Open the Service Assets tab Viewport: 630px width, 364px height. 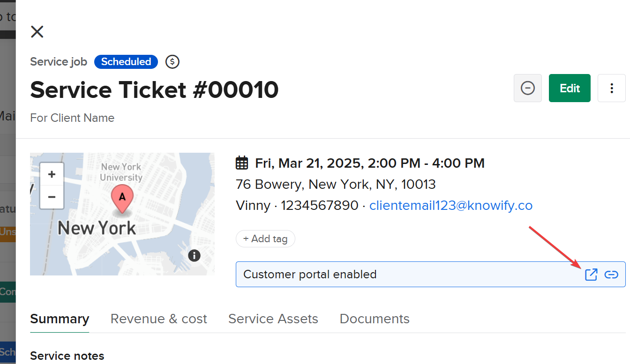pyautogui.click(x=273, y=319)
